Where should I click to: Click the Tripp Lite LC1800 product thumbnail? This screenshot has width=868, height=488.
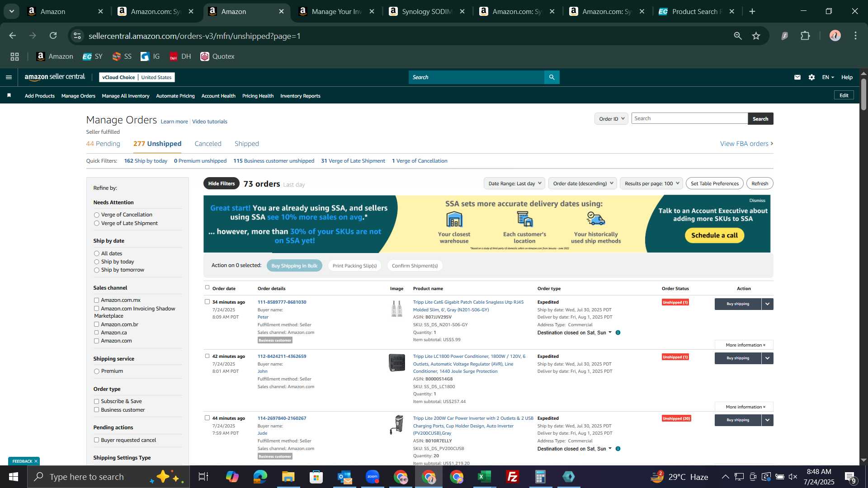click(x=396, y=362)
